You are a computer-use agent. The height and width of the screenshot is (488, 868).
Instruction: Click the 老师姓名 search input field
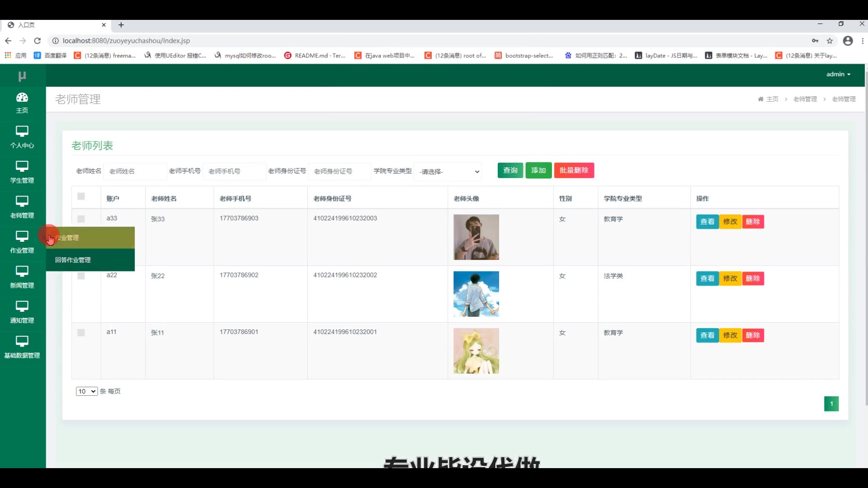135,171
